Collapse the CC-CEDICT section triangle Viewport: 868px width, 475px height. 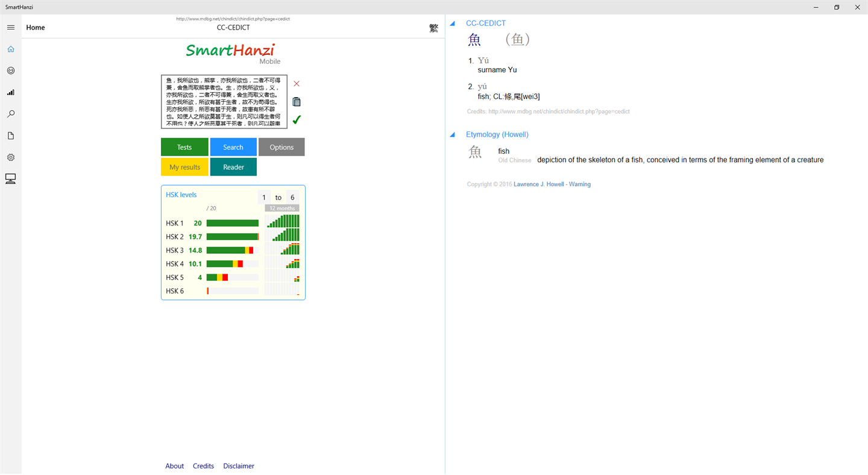pos(453,24)
